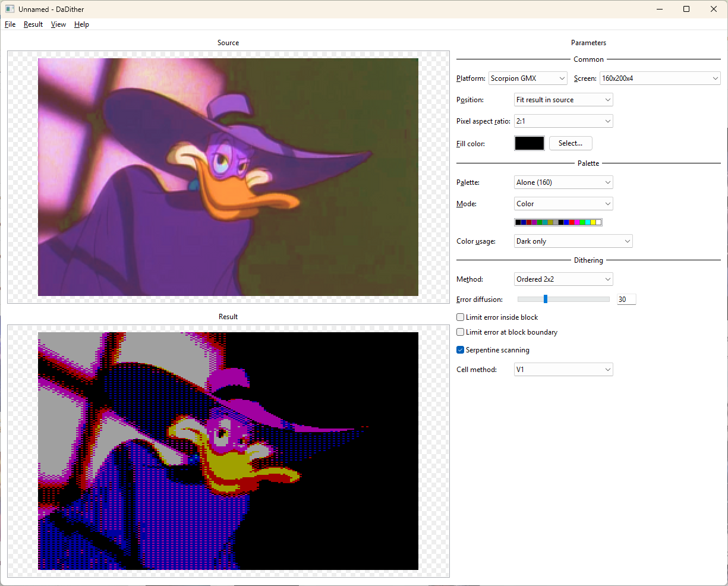Expand the Mode dropdown set to Color
Image resolution: width=728 pixels, height=586 pixels.
pos(563,204)
